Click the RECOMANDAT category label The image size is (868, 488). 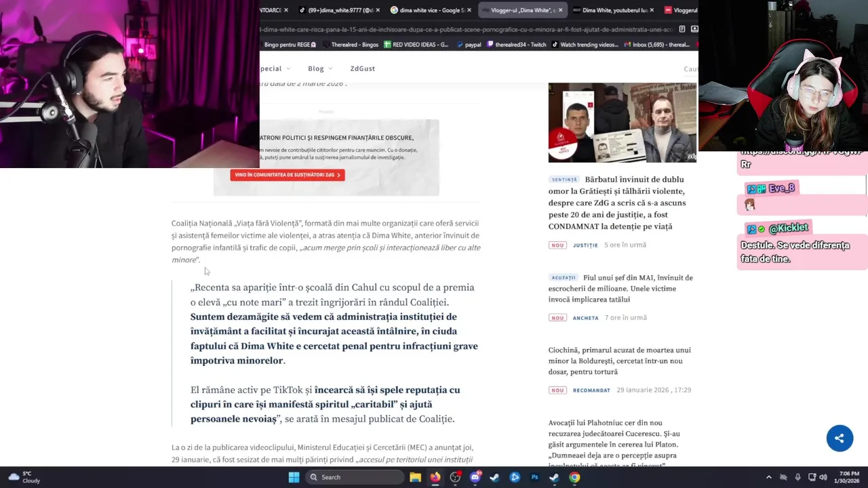point(591,390)
